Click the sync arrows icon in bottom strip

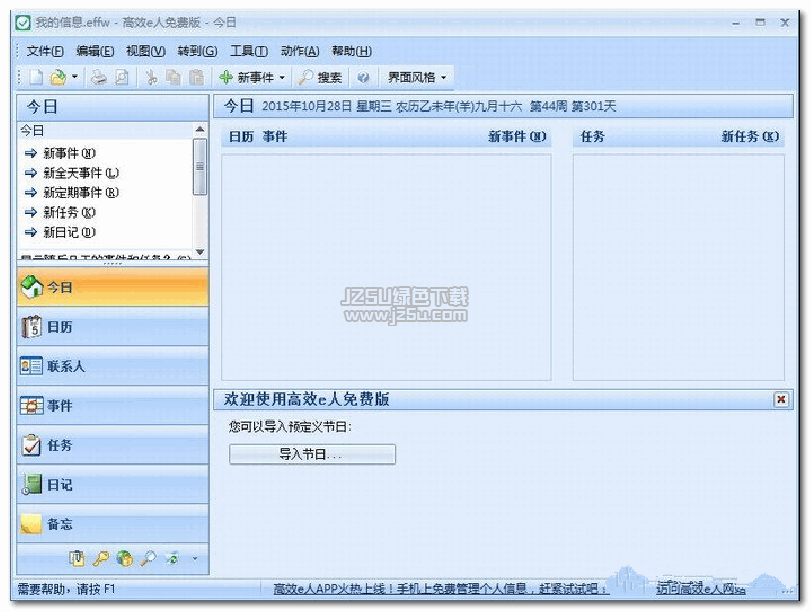(x=172, y=558)
